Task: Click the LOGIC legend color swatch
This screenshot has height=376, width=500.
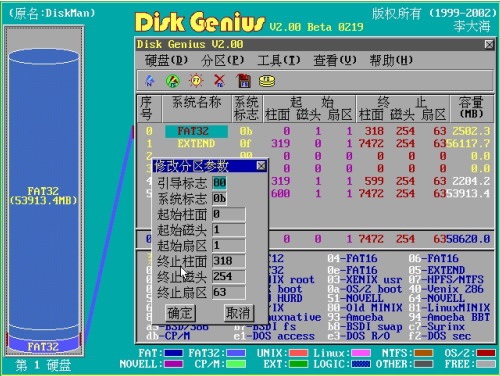Action: click(x=361, y=364)
